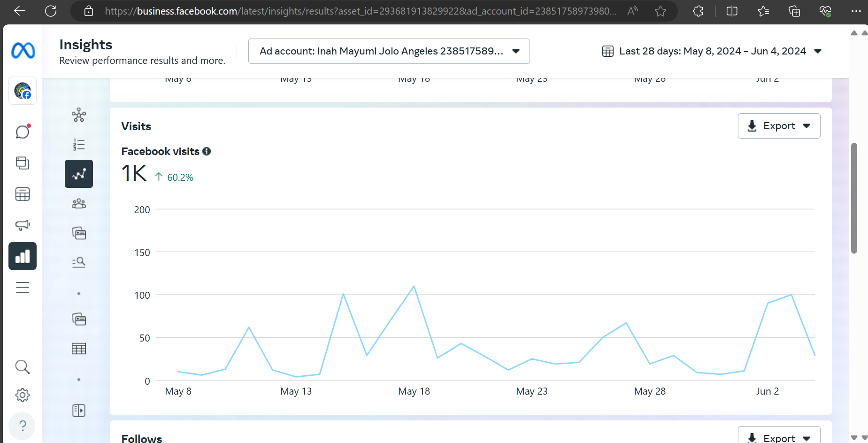
Task: Click the Settings gear in the sidebar
Action: click(x=23, y=395)
